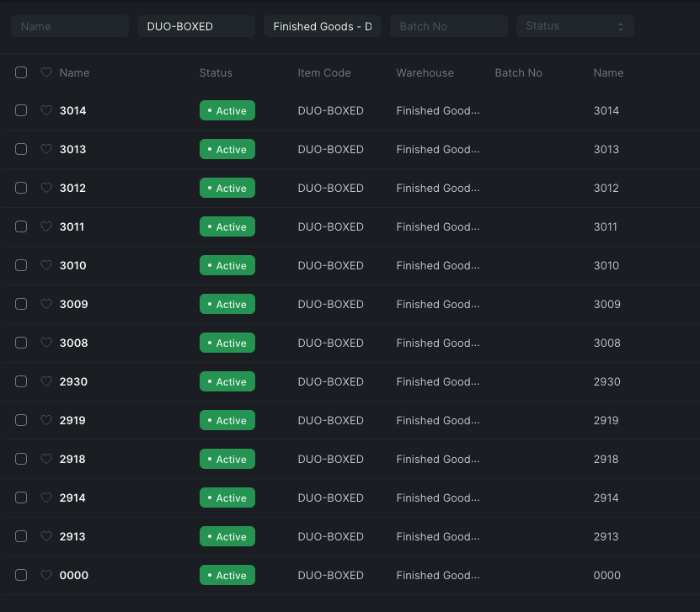Click the Active badge on row 3009
Viewport: 700px width, 612px height.
227,304
